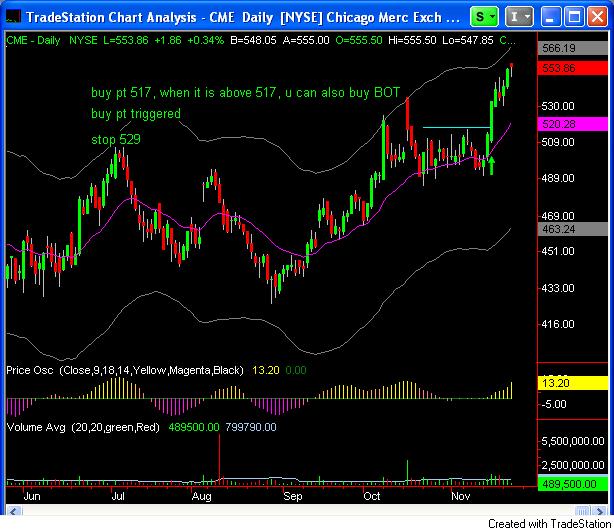The image size is (614, 530).
Task: Click the 'buy pt 517' annotation line
Action: pyautogui.click(x=246, y=92)
